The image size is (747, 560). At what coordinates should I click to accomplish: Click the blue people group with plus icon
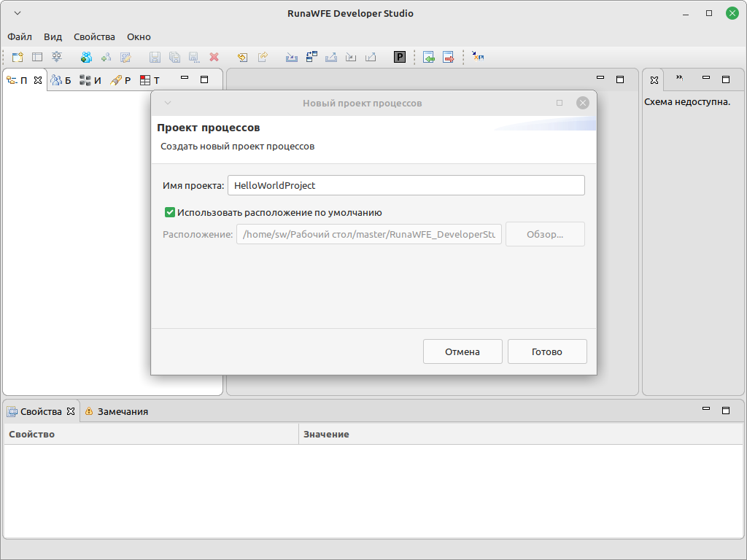point(86,57)
